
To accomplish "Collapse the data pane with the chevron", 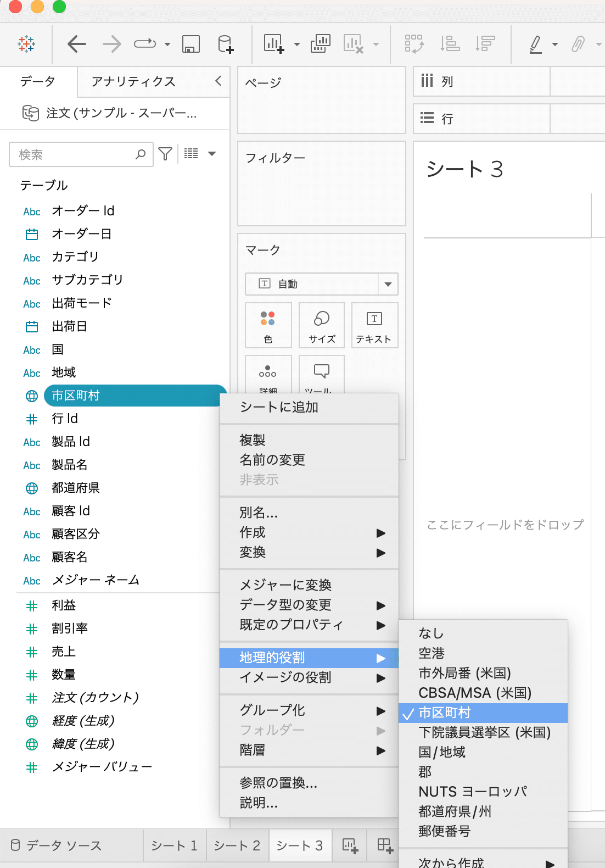I will point(219,81).
